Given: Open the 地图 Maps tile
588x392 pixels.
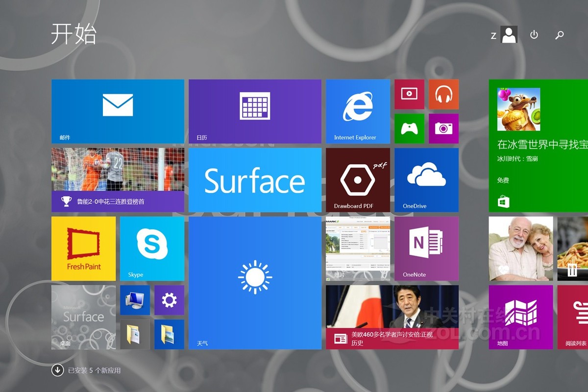Looking at the screenshot, I should pyautogui.click(x=521, y=317).
